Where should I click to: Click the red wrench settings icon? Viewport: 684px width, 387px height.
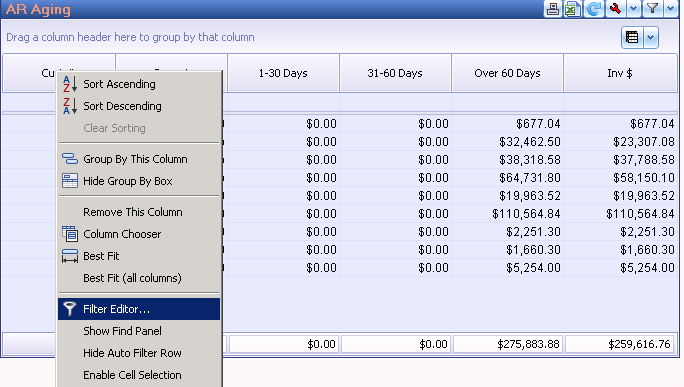616,9
